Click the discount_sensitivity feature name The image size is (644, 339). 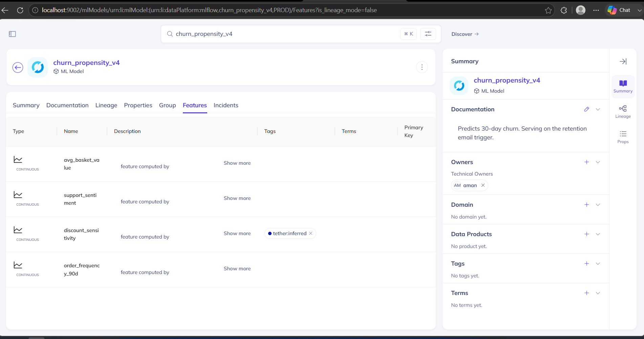coord(81,234)
